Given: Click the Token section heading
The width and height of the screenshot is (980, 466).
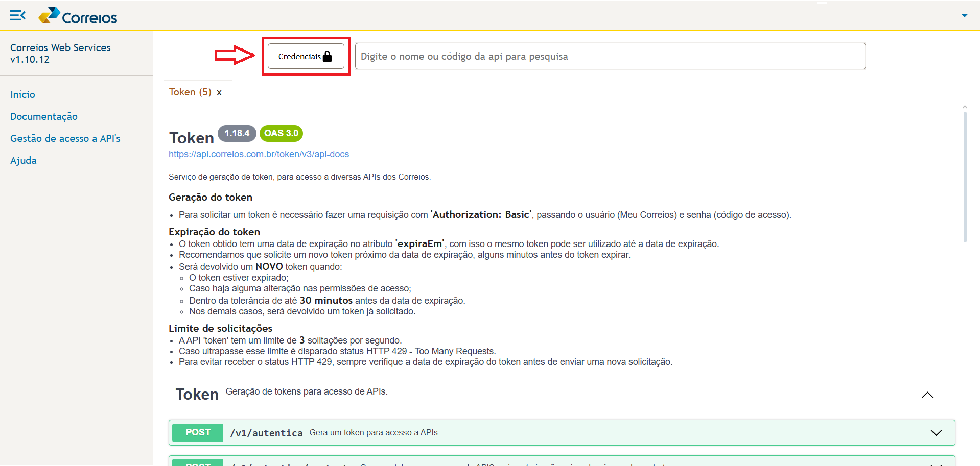Looking at the screenshot, I should [x=197, y=394].
